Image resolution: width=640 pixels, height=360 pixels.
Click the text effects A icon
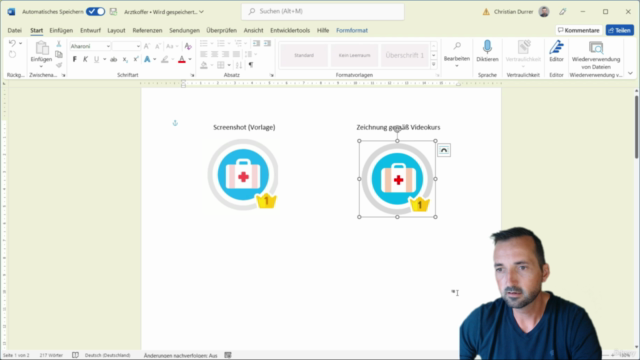pos(147,60)
